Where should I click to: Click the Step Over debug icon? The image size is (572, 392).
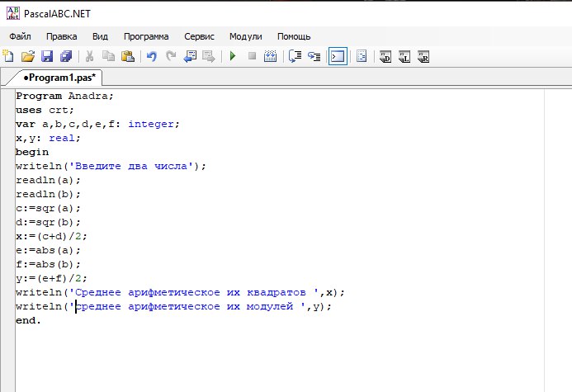click(x=295, y=57)
